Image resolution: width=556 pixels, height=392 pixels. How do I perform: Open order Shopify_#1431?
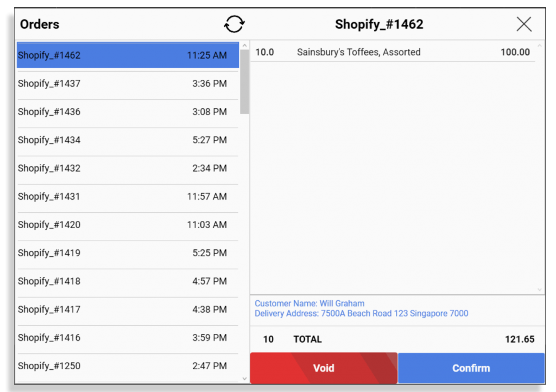tap(128, 197)
